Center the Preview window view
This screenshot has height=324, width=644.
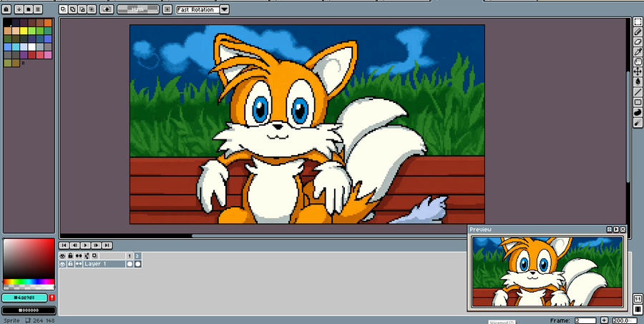[x=610, y=230]
